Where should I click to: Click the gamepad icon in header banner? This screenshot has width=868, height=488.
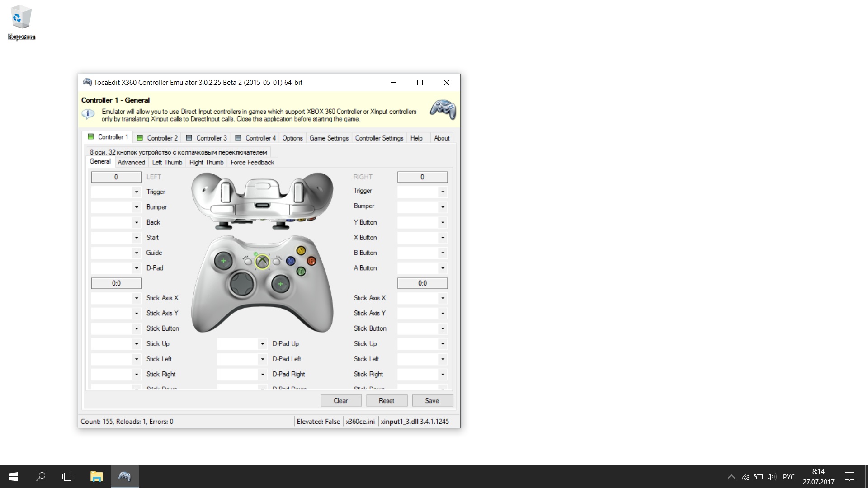pyautogui.click(x=443, y=109)
